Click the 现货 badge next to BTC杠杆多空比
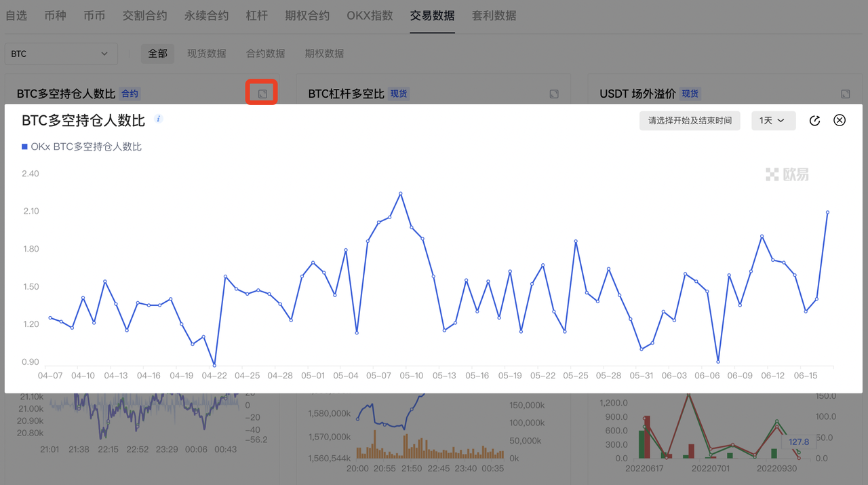Image resolution: width=868 pixels, height=485 pixels. 398,94
